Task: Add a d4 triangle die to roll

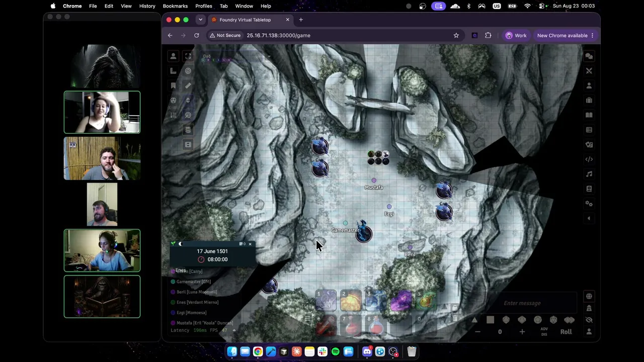Action: [474, 320]
